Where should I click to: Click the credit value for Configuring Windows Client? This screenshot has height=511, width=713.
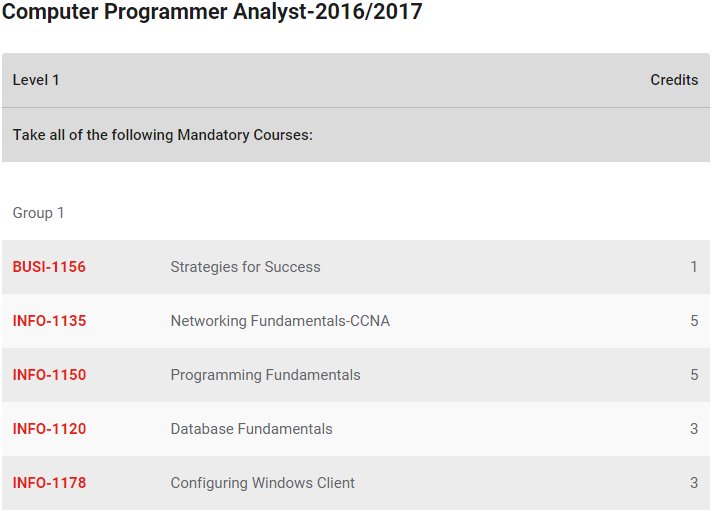point(694,483)
